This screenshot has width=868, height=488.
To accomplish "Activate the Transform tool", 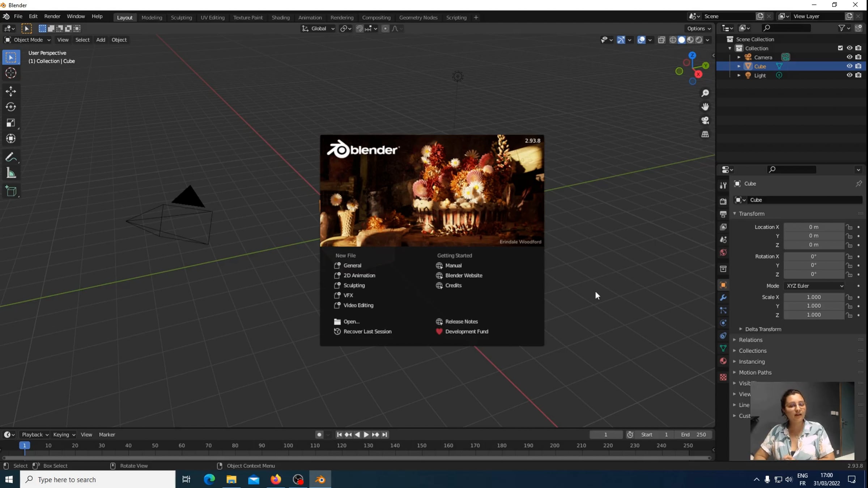I will (x=11, y=139).
